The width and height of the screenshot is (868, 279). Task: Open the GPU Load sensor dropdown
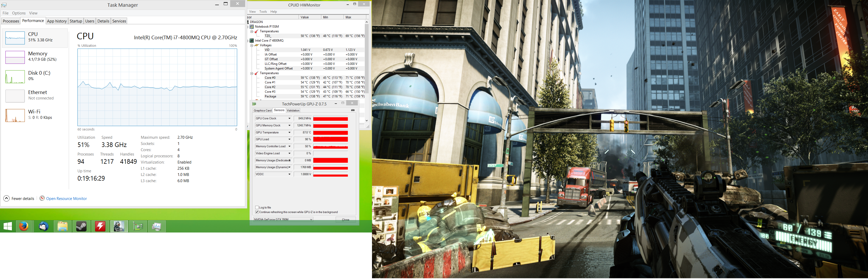[x=289, y=139]
